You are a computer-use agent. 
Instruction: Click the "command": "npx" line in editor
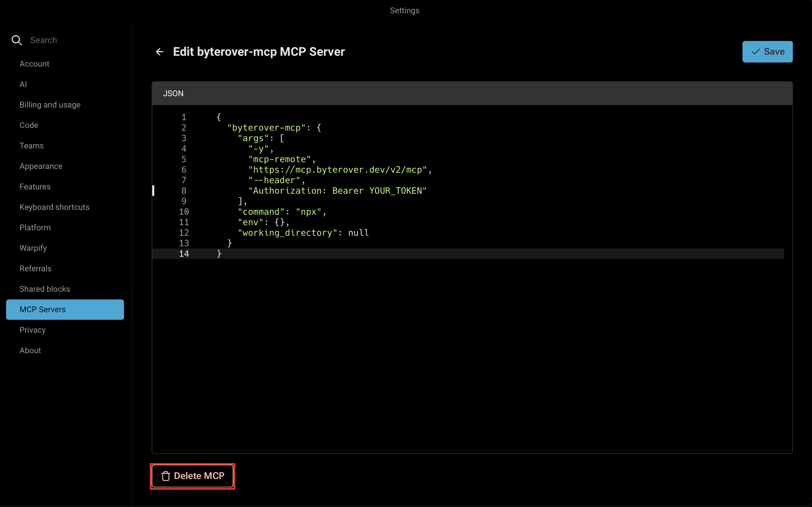tap(281, 212)
